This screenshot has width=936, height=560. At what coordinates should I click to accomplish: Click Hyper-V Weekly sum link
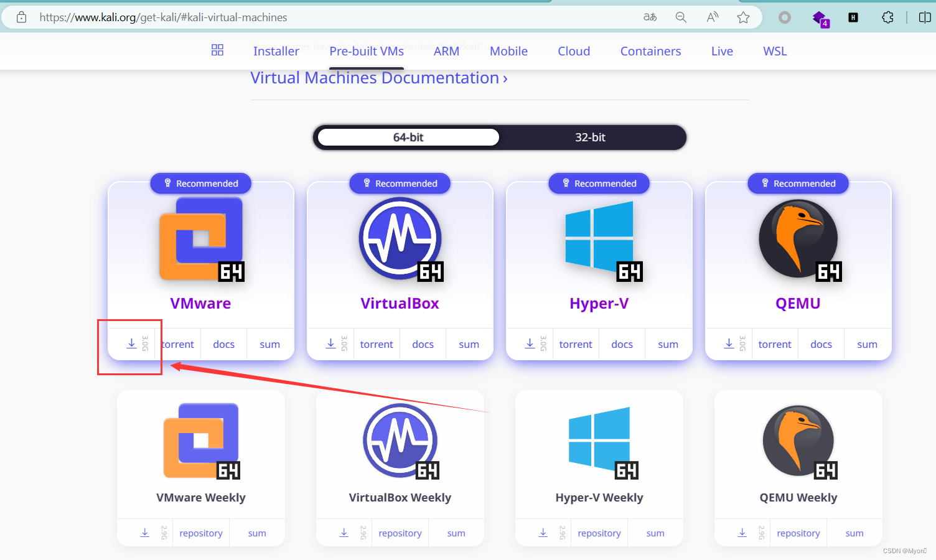655,533
